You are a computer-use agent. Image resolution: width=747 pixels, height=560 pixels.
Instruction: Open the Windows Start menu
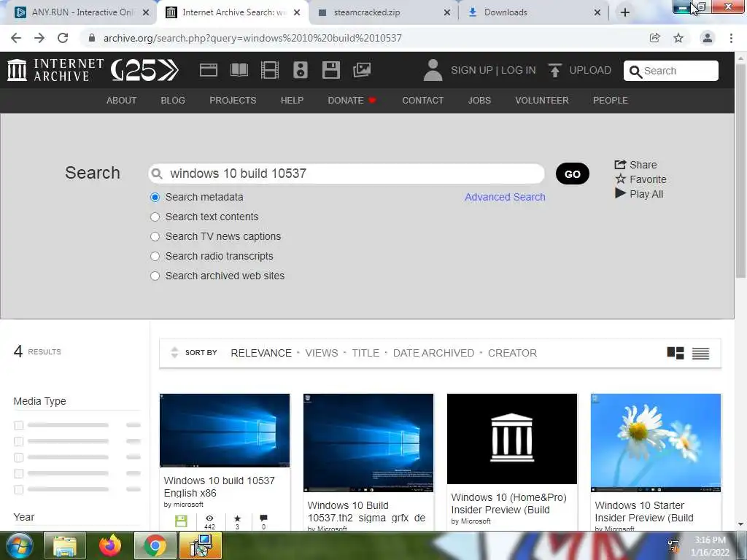(x=20, y=545)
